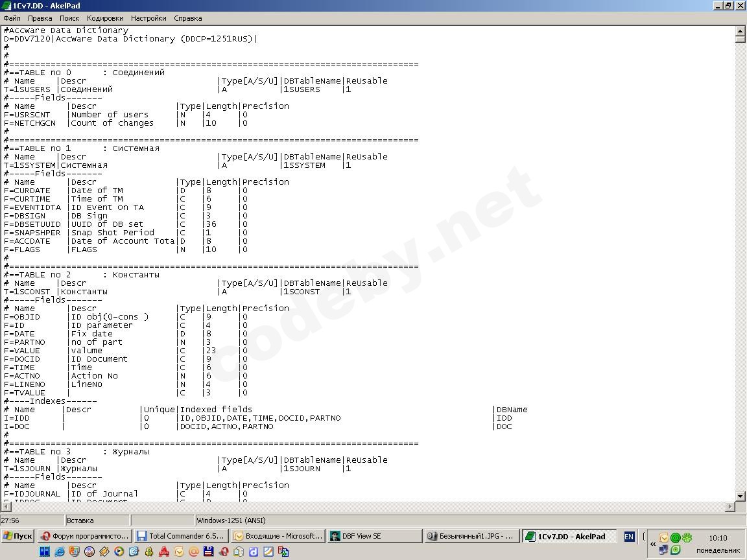Click the horizontal scrollbar right arrow
Image resolution: width=747 pixels, height=560 pixels.
tap(730, 507)
